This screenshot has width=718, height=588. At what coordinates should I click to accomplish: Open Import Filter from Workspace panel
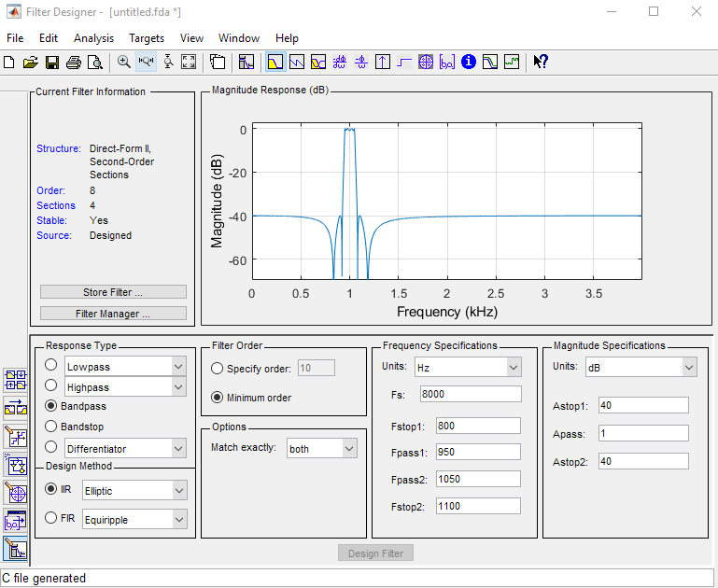(16, 521)
